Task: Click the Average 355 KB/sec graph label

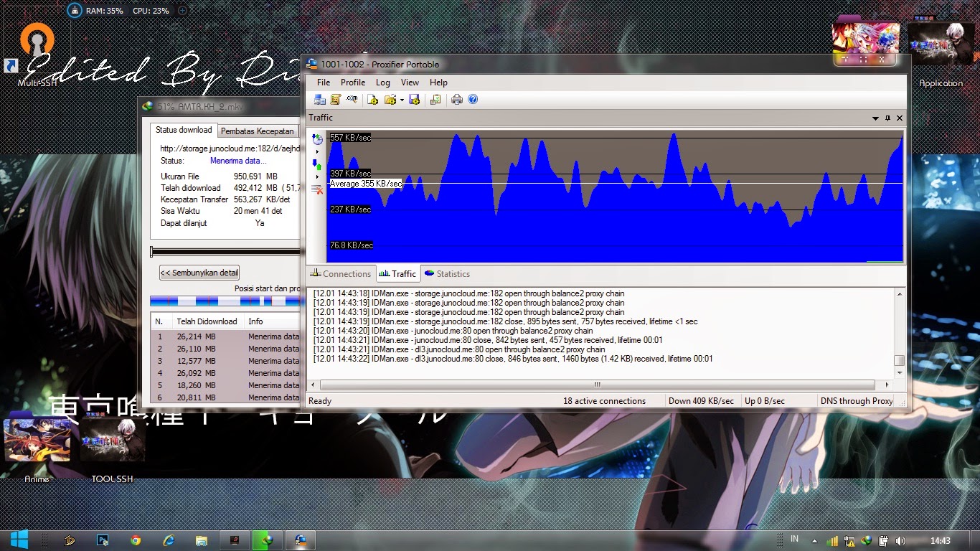Action: click(365, 184)
